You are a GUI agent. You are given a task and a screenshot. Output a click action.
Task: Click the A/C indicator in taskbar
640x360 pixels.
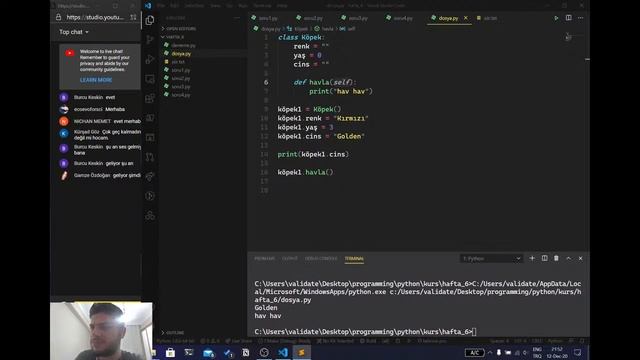click(474, 353)
